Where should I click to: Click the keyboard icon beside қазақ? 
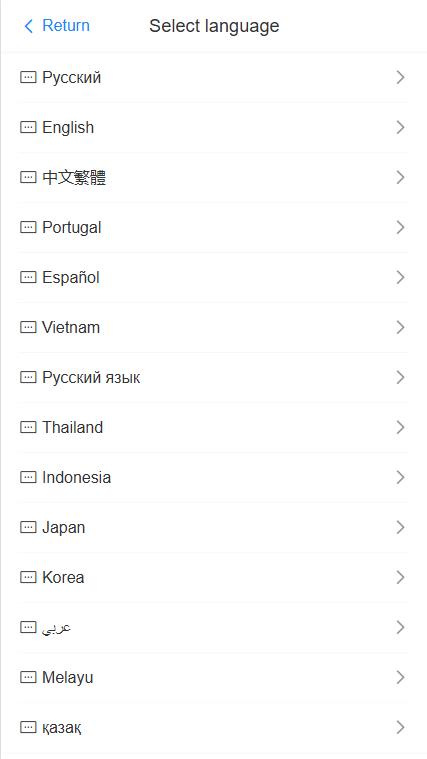click(x=28, y=727)
